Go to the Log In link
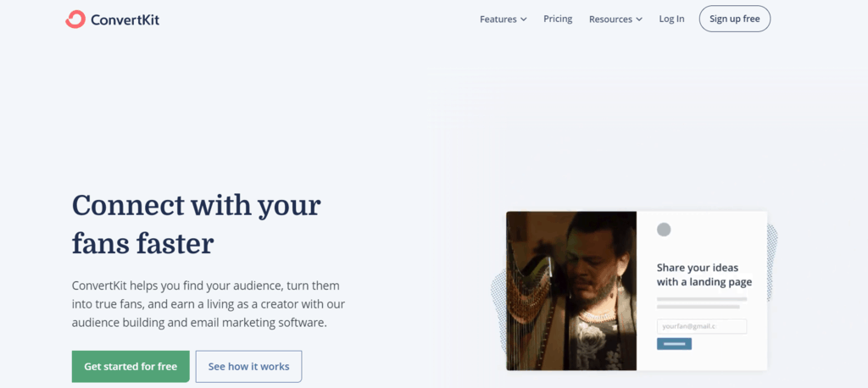The height and width of the screenshot is (388, 868). click(x=671, y=19)
